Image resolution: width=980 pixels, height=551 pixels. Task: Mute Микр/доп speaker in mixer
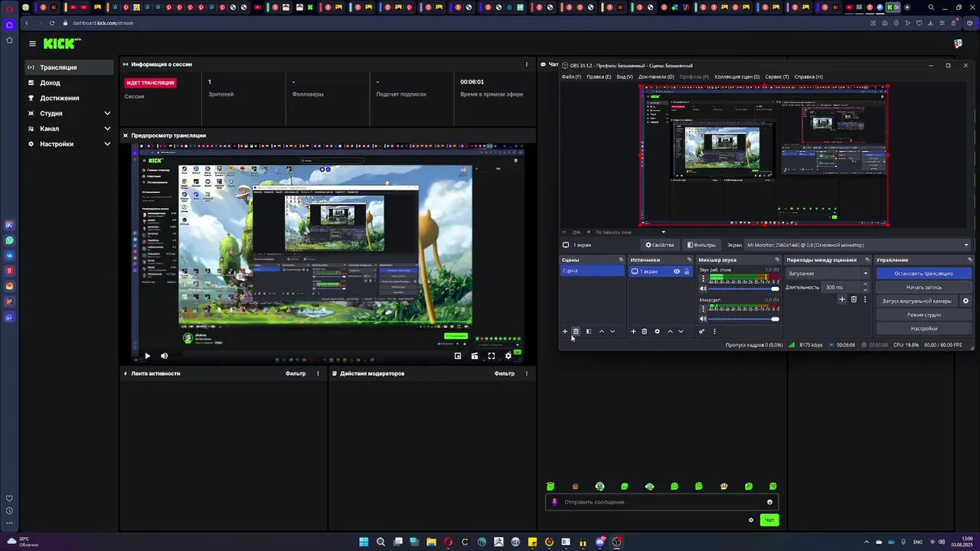coord(703,318)
